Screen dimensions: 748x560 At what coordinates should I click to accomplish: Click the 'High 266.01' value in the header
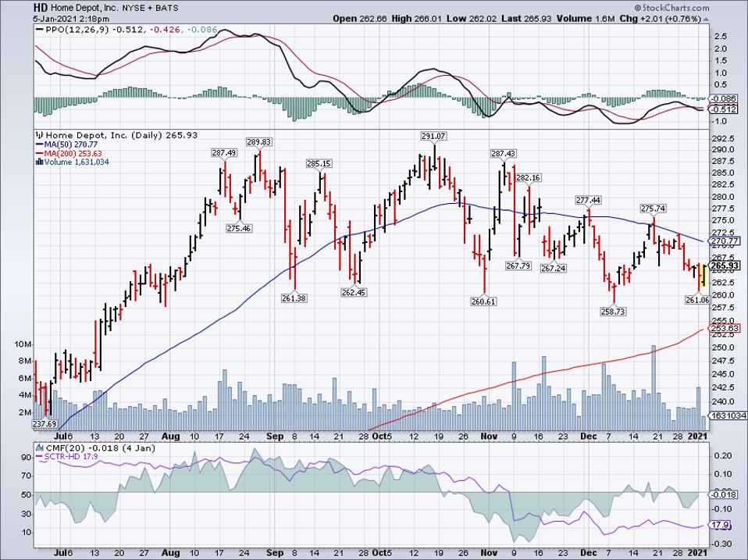(418, 19)
